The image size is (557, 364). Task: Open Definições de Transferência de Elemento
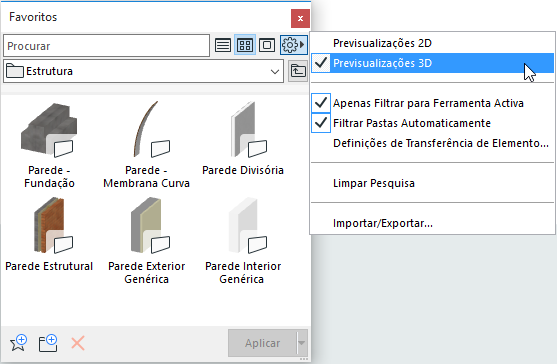pyautogui.click(x=433, y=143)
